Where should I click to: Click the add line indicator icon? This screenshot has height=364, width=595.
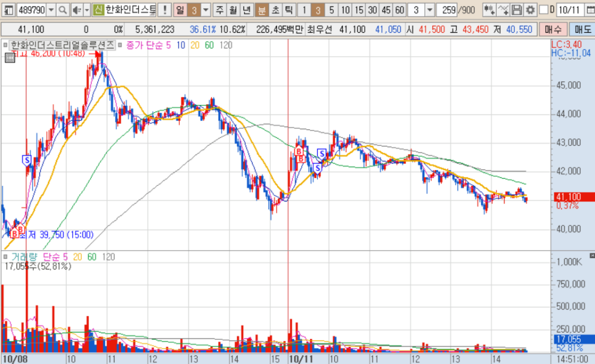click(x=503, y=10)
